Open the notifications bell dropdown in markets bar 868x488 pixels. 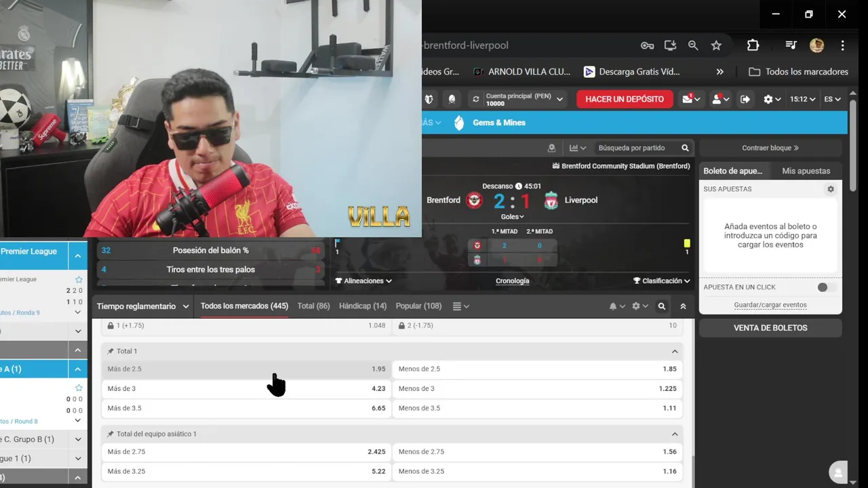pos(617,306)
